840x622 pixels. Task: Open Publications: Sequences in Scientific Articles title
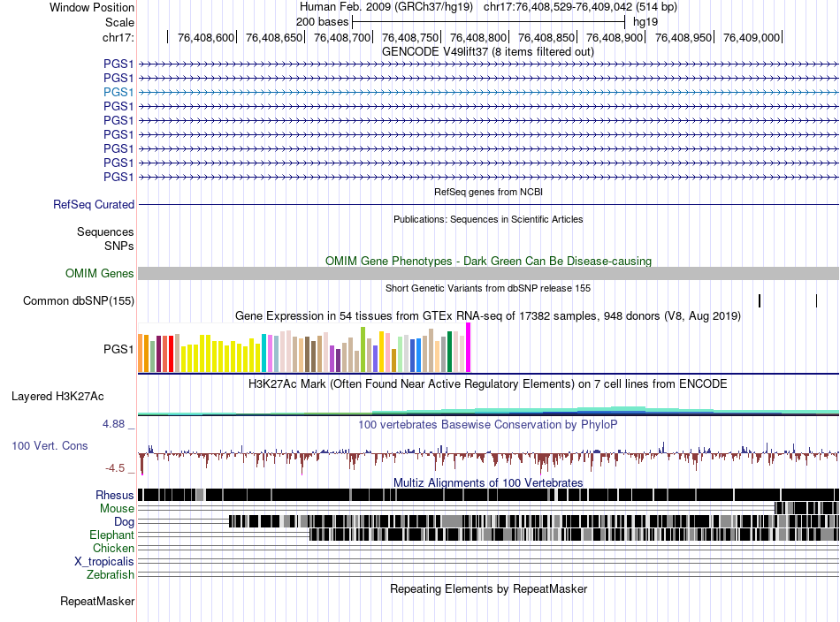coord(488,219)
